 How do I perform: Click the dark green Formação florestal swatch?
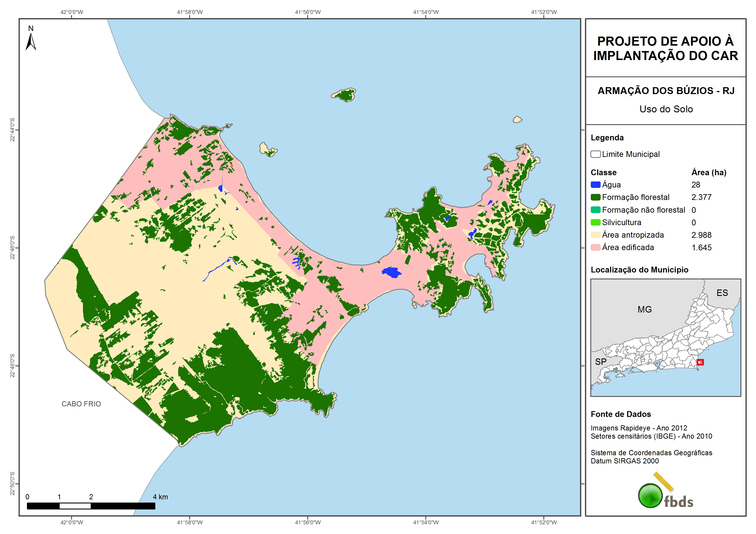(595, 197)
